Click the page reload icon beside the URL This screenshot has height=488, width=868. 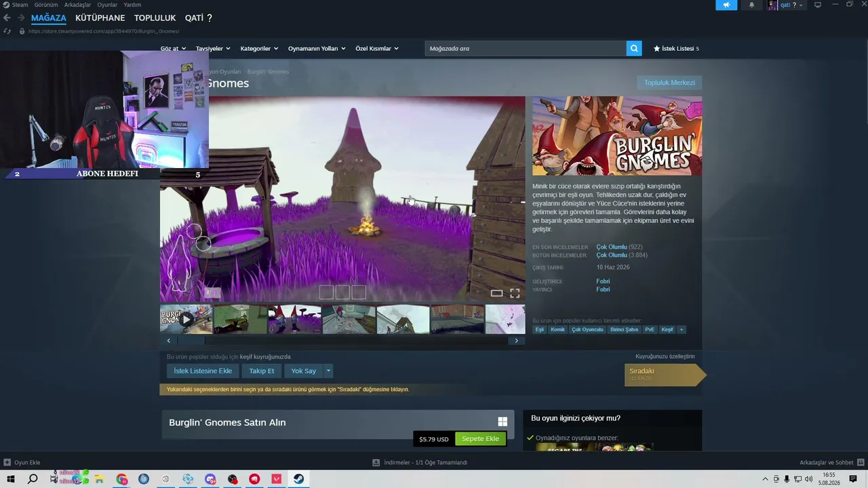[7, 31]
